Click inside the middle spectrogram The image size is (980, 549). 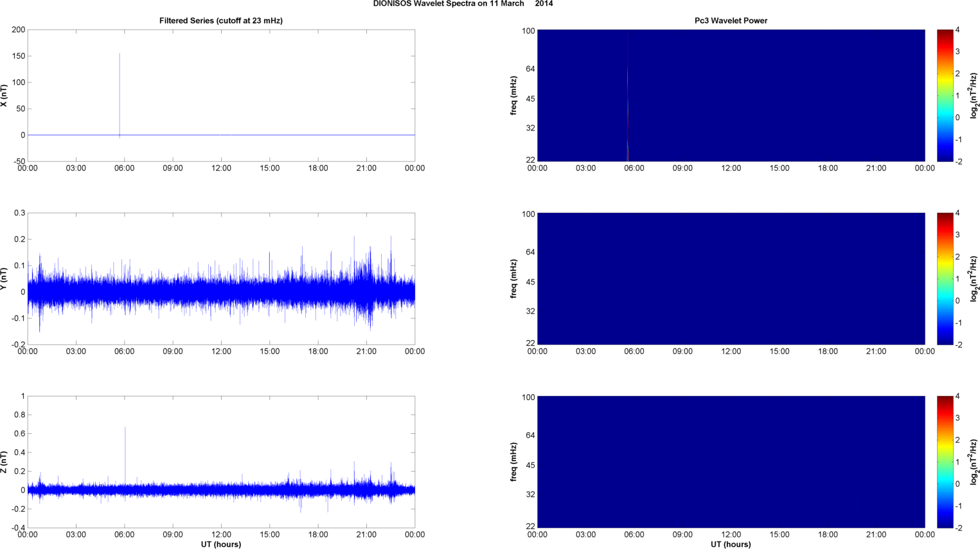click(731, 279)
